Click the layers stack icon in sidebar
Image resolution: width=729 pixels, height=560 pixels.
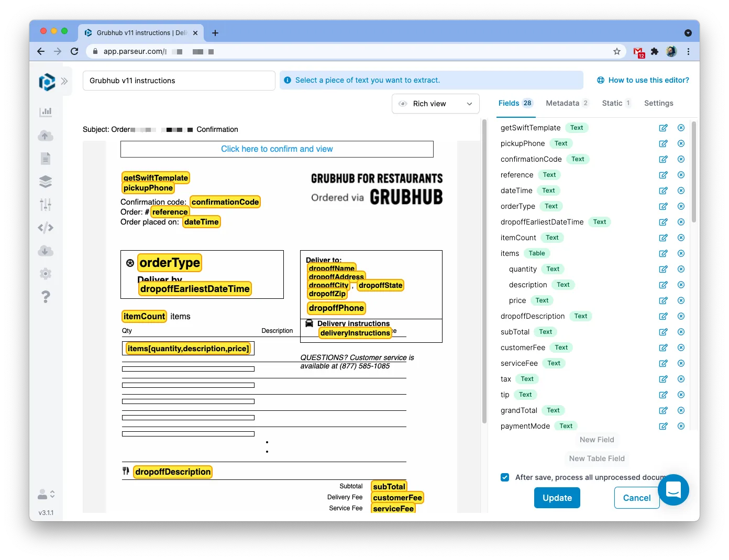[x=46, y=181]
